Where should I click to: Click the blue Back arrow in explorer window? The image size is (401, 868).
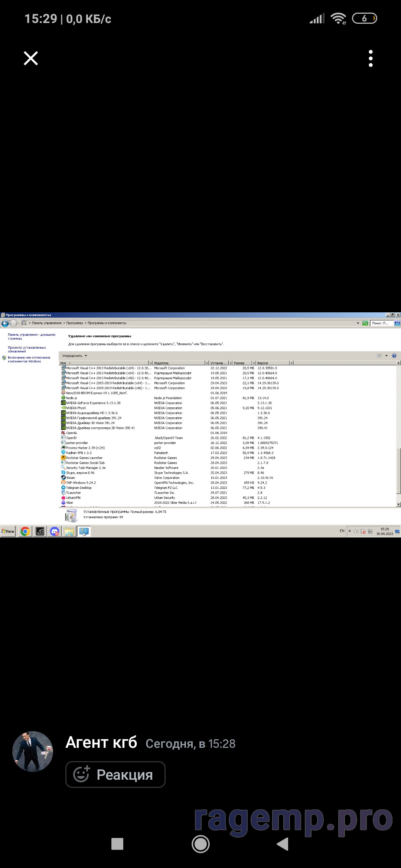[5, 323]
